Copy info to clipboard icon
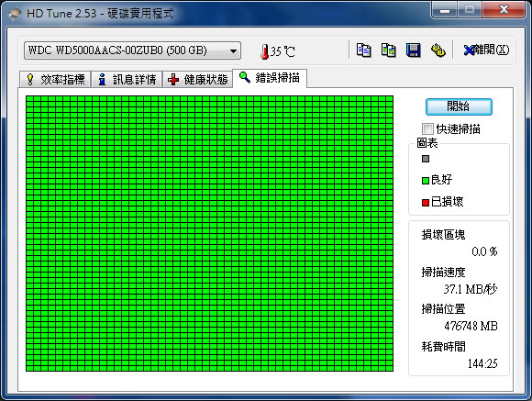Screen dimensions: 532x401 click(364, 50)
